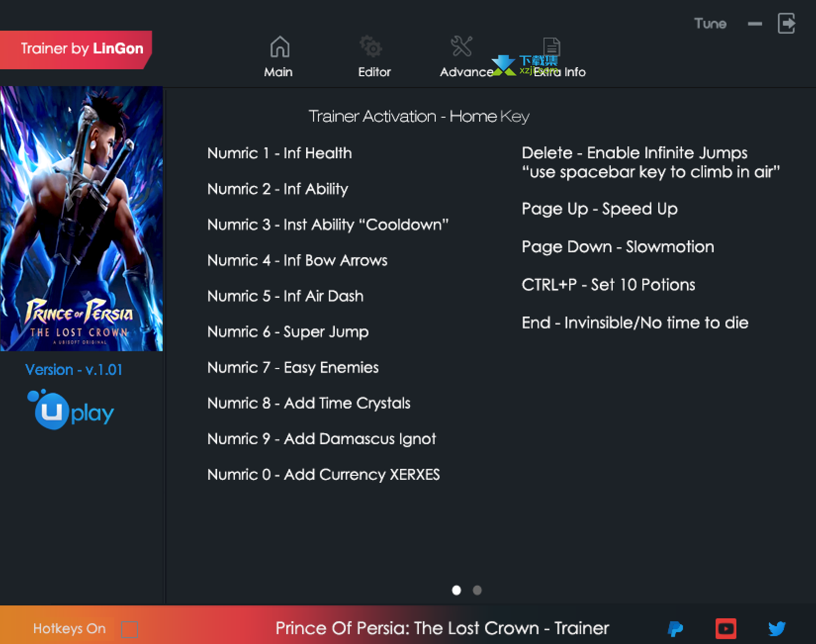This screenshot has width=816, height=644.
Task: Select Numric 1 - Inf Health
Action: pos(279,153)
